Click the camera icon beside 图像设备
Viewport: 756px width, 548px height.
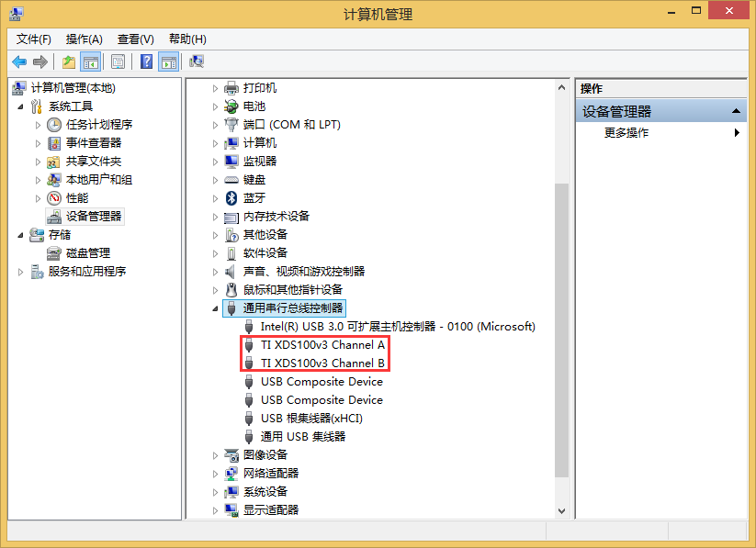(231, 455)
